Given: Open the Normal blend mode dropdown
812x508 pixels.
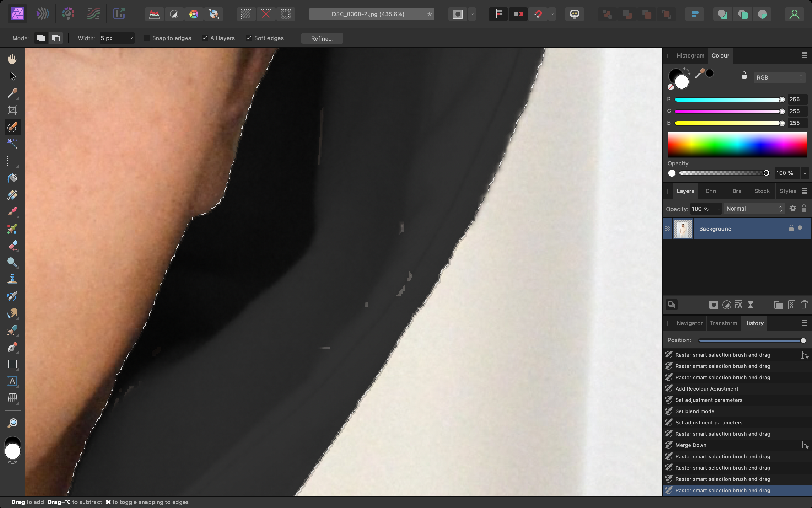Looking at the screenshot, I should coord(754,209).
